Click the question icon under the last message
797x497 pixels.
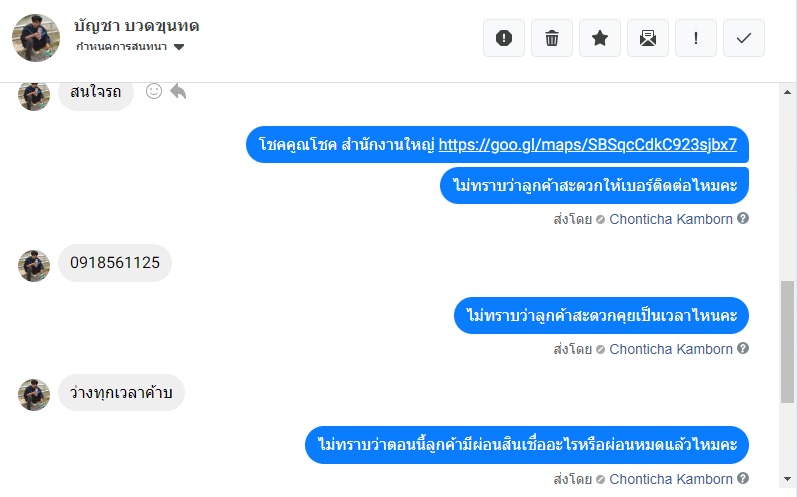click(743, 479)
